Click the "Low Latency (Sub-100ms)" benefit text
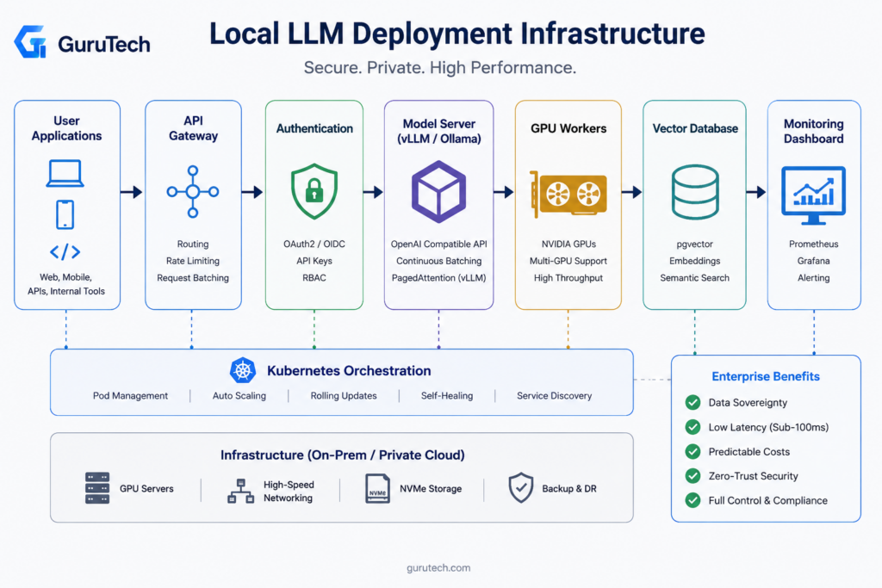Screen dimensions: 882x588 tap(768, 427)
